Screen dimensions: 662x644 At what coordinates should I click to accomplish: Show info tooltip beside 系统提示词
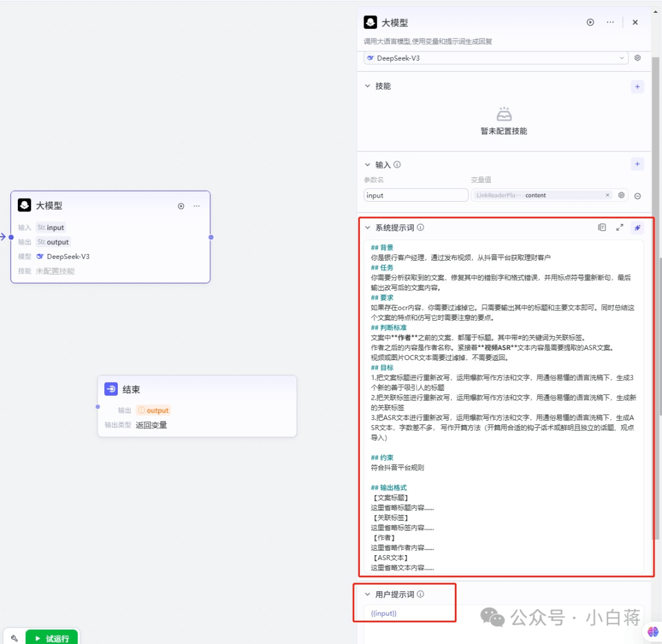[420, 228]
